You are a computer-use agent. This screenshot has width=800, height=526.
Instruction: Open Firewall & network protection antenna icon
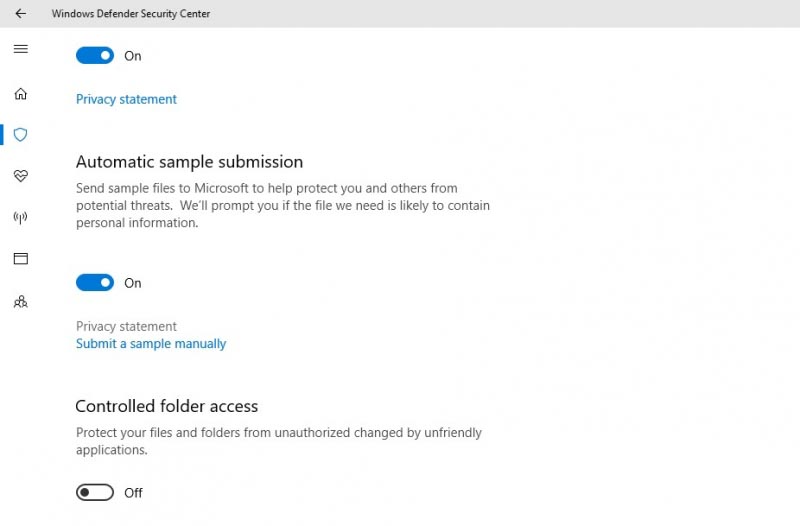tap(20, 218)
